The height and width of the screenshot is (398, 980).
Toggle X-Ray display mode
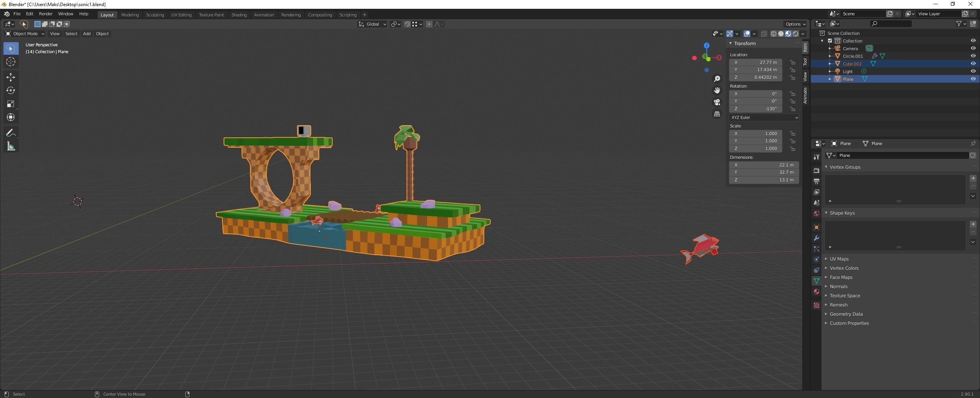[764, 34]
